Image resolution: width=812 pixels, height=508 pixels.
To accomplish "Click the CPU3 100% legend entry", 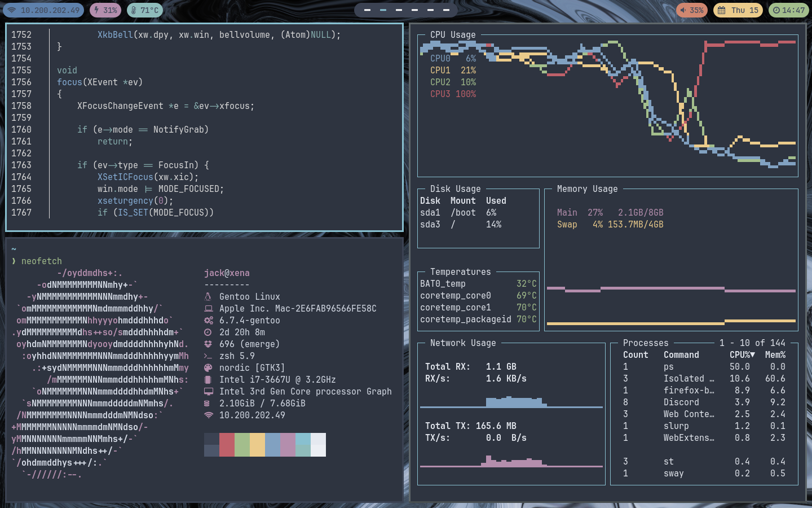I will tap(453, 94).
